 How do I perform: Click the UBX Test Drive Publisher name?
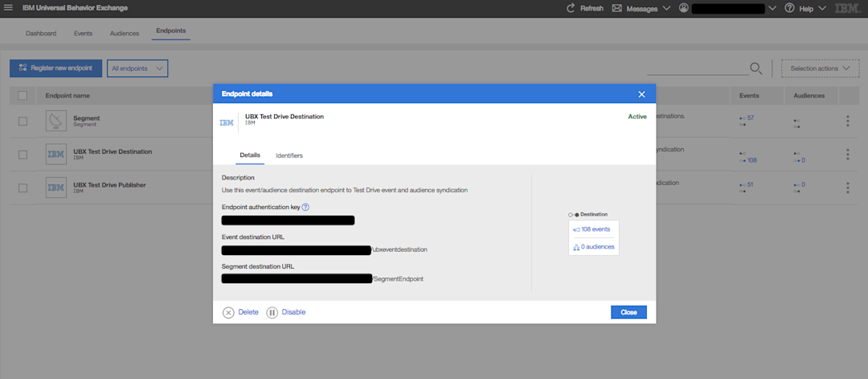click(x=109, y=184)
